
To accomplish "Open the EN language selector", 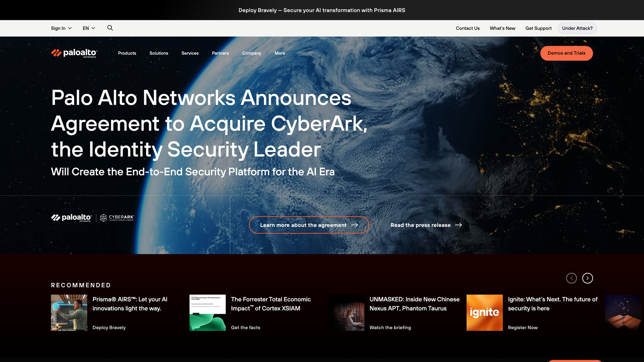I will (89, 28).
